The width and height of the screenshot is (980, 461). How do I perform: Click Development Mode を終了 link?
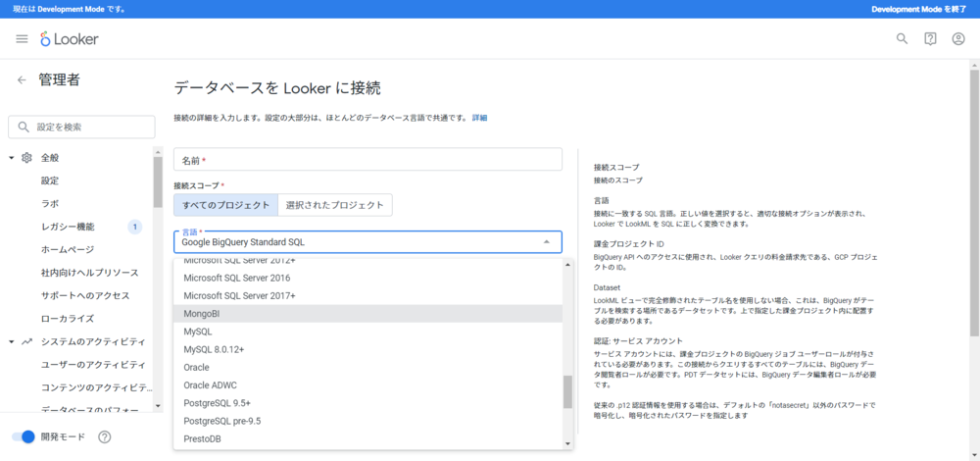(x=919, y=9)
